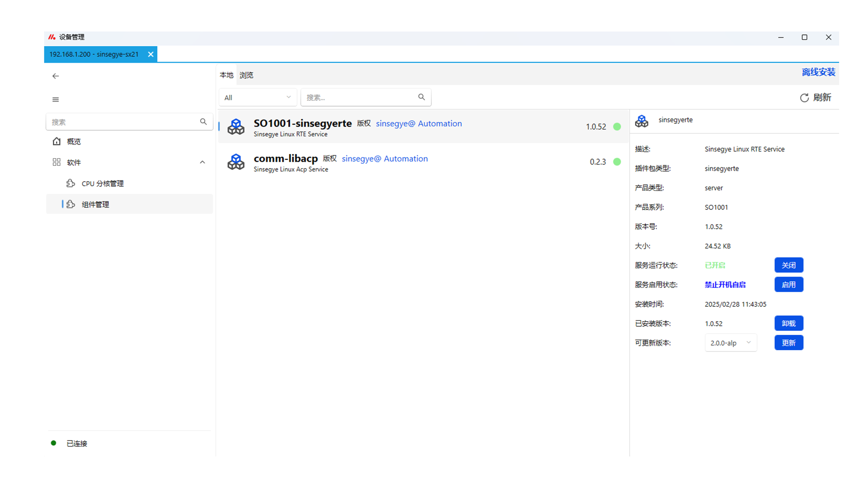Click the 离线安装 link
The image size is (868, 488).
coord(818,72)
